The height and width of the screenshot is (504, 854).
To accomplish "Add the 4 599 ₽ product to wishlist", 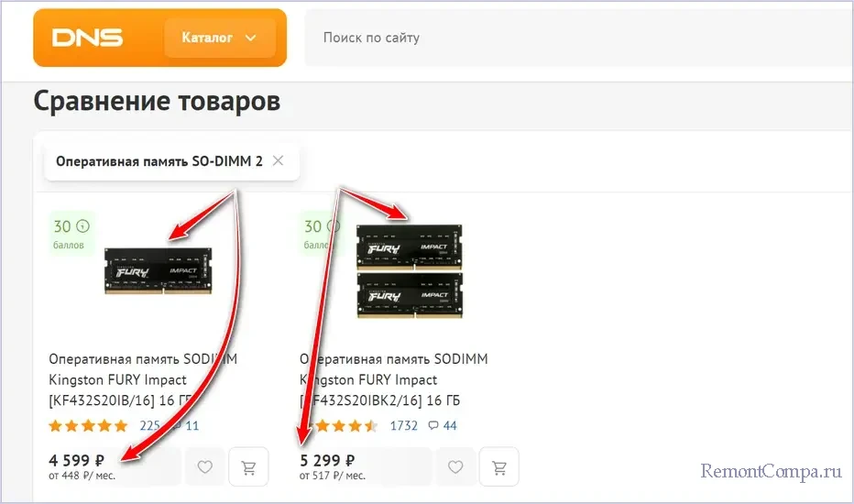I will (204, 467).
